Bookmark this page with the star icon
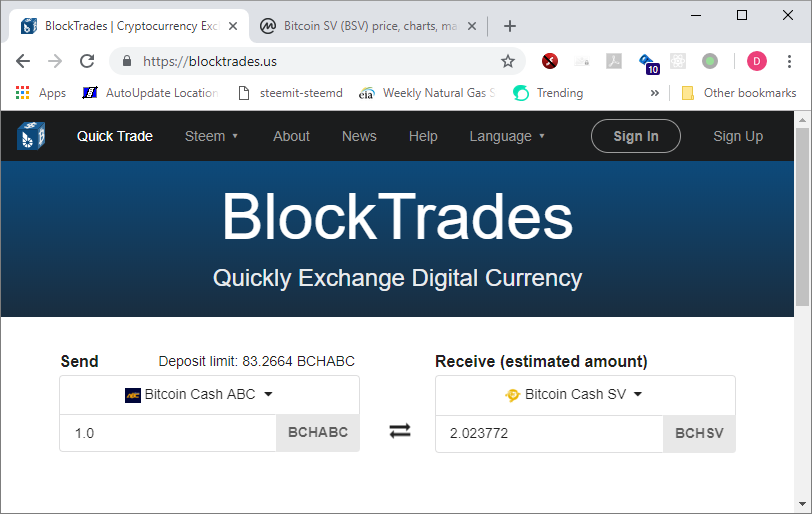The width and height of the screenshot is (812, 514). [508, 61]
